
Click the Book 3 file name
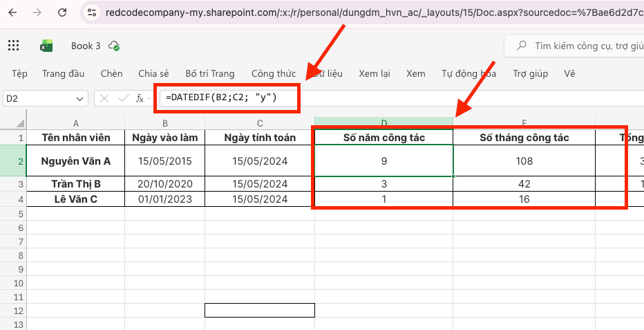click(86, 46)
